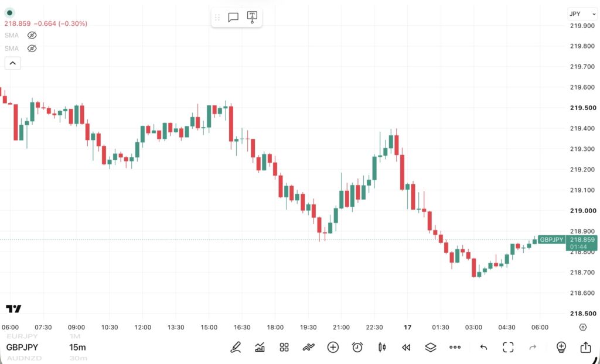Change the candlestick chart type

click(x=382, y=347)
